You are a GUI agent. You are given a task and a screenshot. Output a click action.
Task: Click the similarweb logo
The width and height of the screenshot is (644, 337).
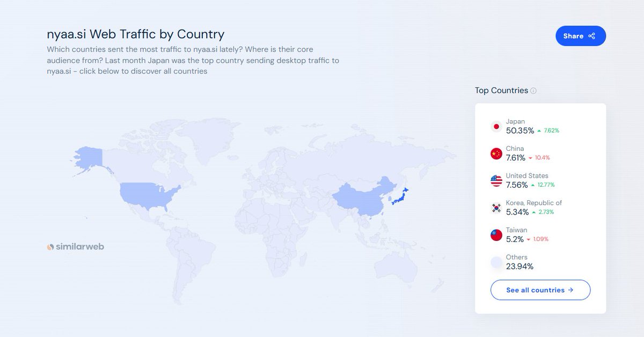75,247
